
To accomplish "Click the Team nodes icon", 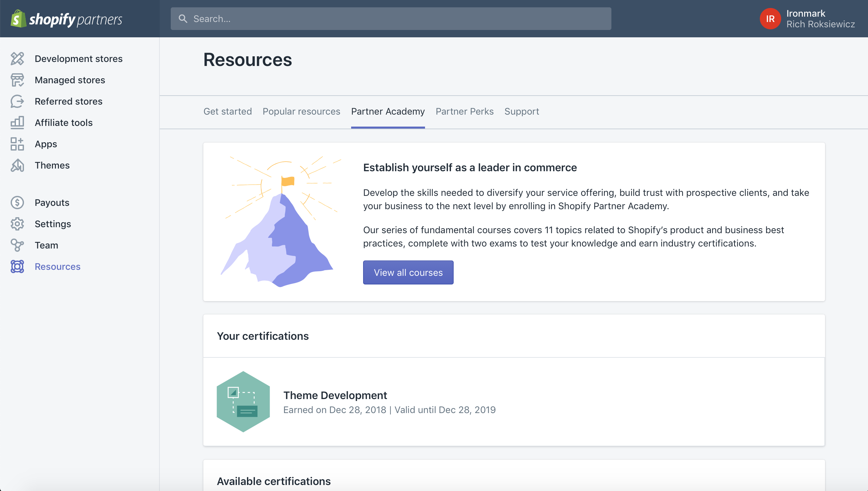I will [x=17, y=245].
